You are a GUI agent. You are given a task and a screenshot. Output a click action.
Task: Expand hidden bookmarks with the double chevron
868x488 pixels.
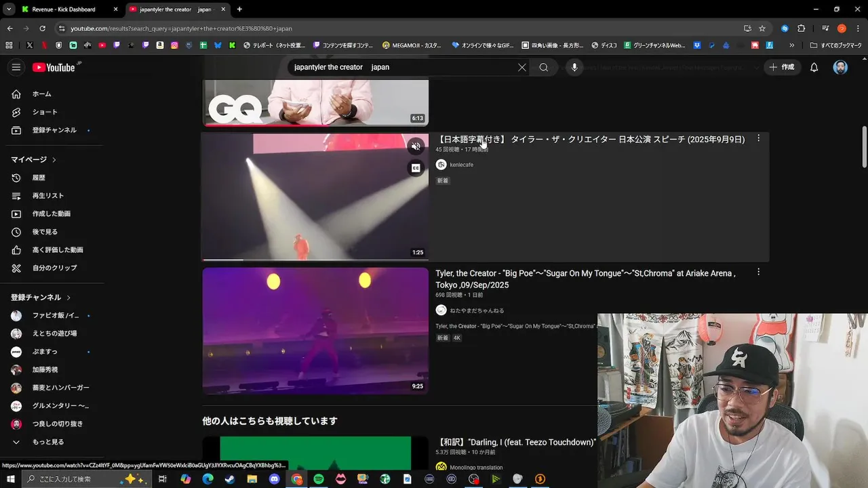coord(791,45)
